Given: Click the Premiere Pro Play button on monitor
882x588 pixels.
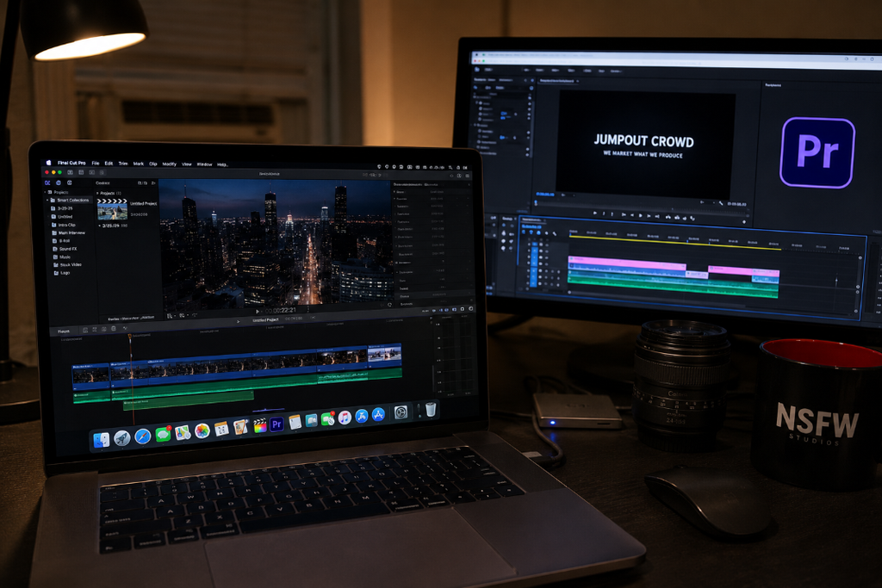Looking at the screenshot, I should pyautogui.click(x=640, y=214).
